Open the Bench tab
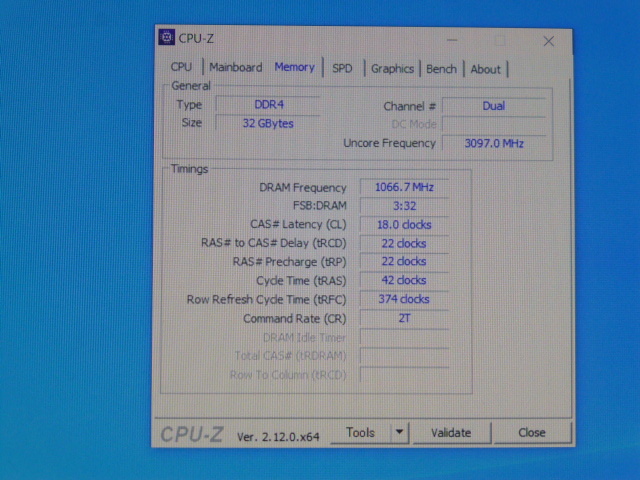 [x=441, y=69]
